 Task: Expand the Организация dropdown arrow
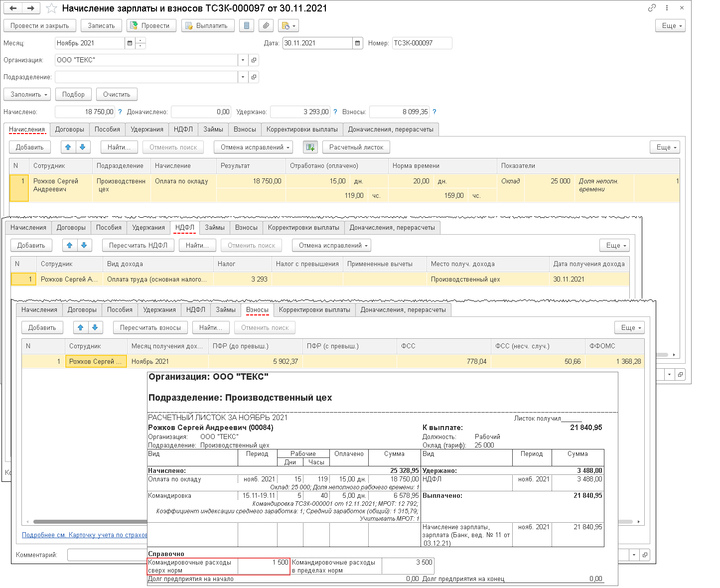pyautogui.click(x=243, y=60)
